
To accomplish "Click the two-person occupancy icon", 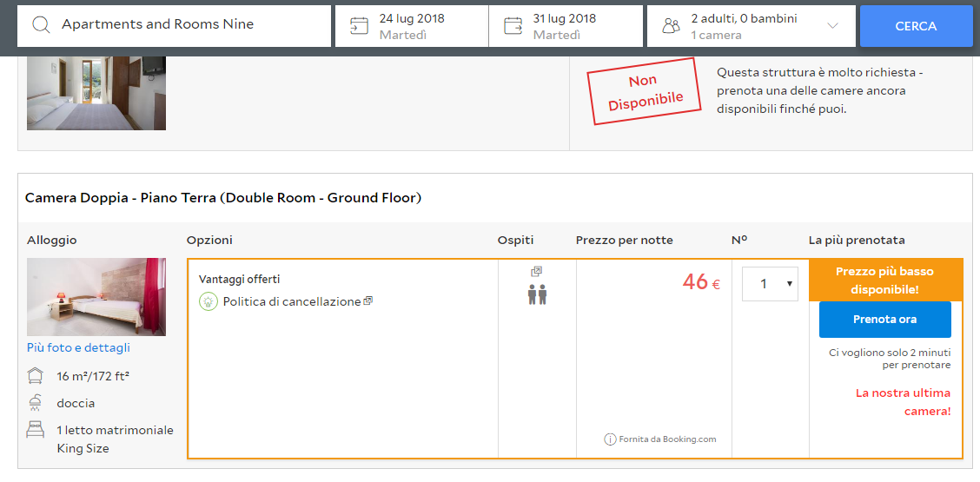I will (x=537, y=294).
